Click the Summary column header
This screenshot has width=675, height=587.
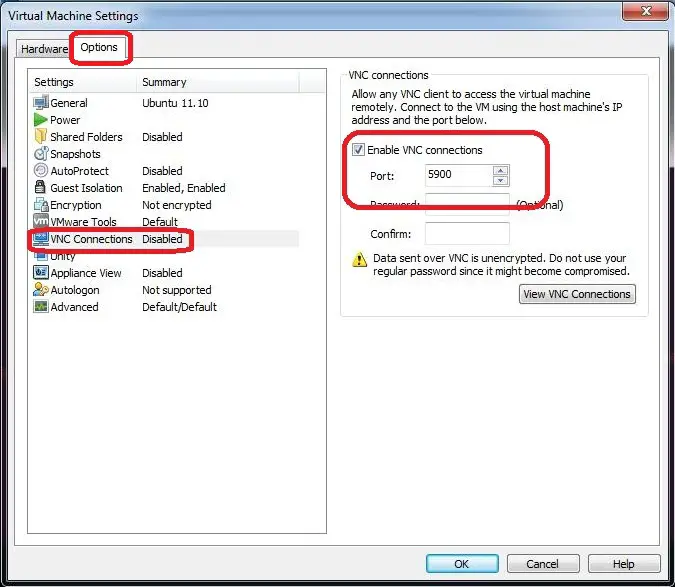pyautogui.click(x=218, y=82)
